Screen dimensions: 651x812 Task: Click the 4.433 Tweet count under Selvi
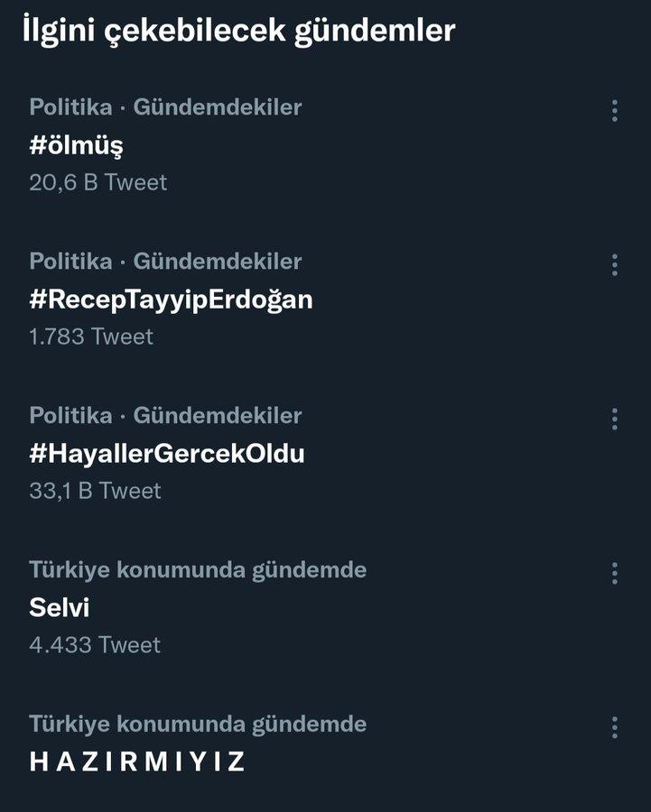click(x=95, y=645)
